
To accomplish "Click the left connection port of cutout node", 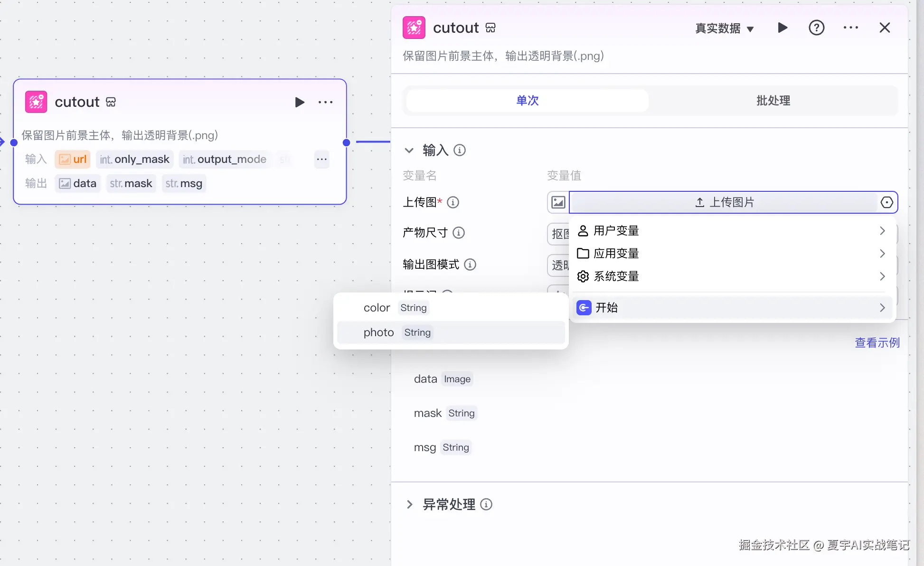I will point(14,142).
